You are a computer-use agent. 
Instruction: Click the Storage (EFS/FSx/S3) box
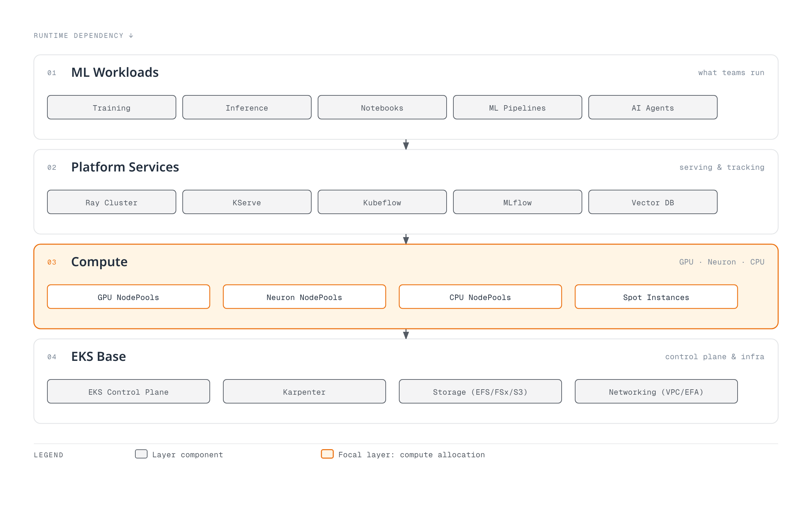pos(480,391)
